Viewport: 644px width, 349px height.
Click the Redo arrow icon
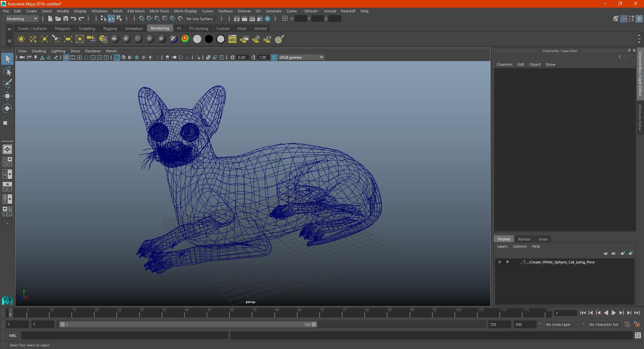[81, 18]
